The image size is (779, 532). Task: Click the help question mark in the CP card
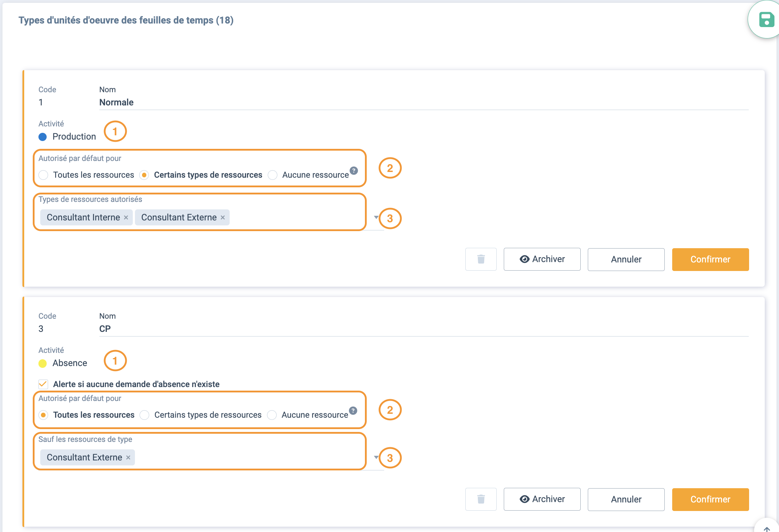[x=353, y=411]
